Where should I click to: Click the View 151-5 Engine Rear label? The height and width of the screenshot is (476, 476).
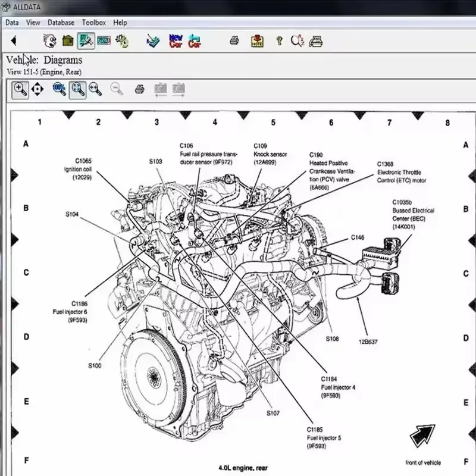click(45, 71)
